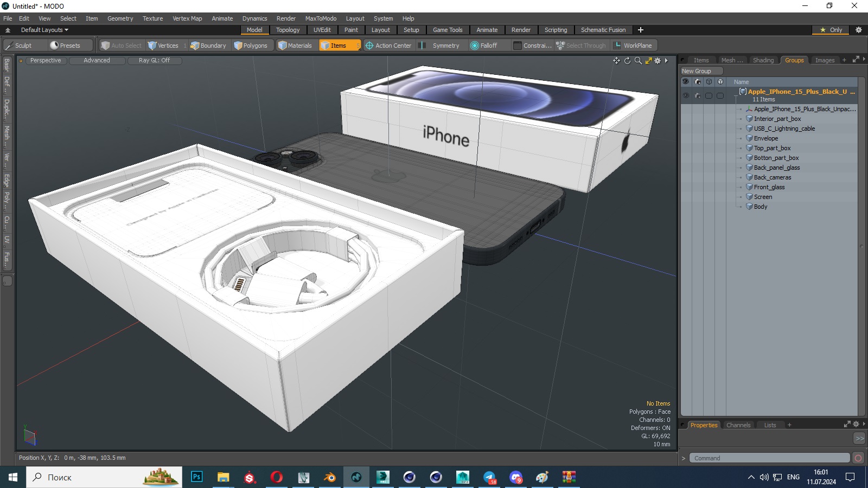Open the Action Center options
Image resolution: width=868 pixels, height=488 pixels.
point(388,46)
